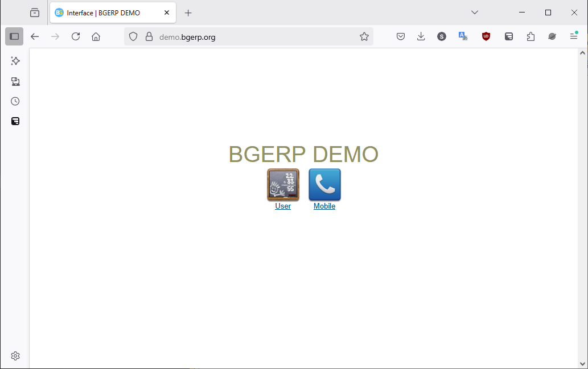Screen dimensions: 588x369
Task: Open a new tab with plus button
Action: coord(188,13)
